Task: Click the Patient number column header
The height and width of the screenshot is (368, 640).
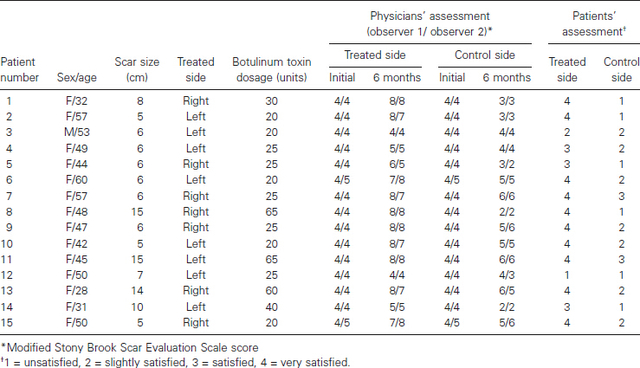Action: tap(20, 69)
